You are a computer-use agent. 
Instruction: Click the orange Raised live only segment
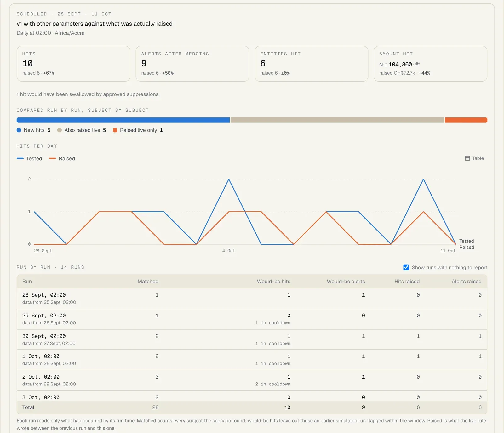point(466,120)
